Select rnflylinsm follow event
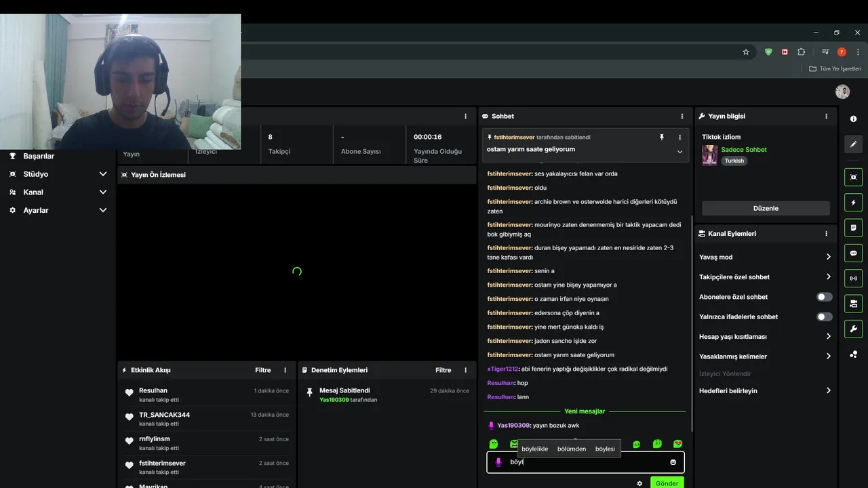Screen dimensions: 868x488 tap(207, 443)
